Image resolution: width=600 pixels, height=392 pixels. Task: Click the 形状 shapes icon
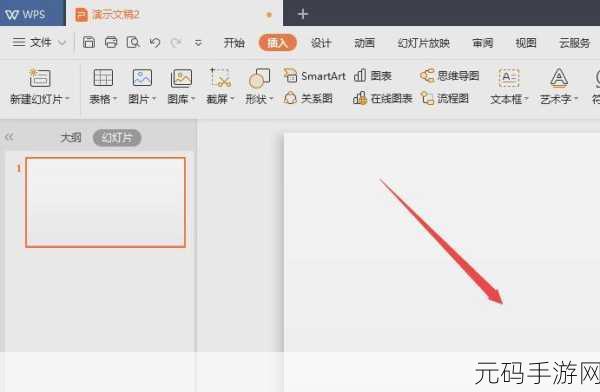point(259,78)
